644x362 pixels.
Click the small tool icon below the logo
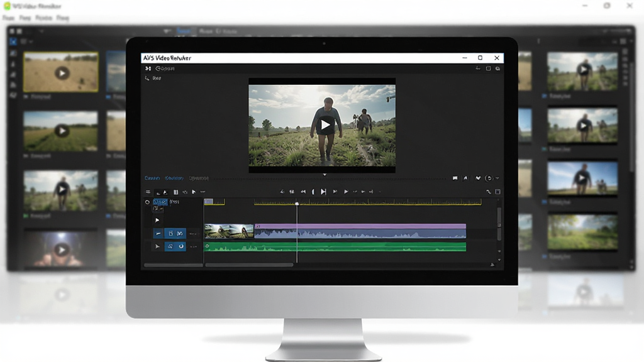[x=147, y=78]
